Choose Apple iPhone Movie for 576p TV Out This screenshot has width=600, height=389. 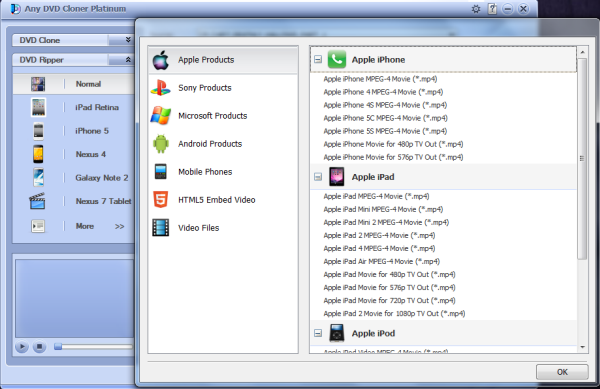point(393,157)
